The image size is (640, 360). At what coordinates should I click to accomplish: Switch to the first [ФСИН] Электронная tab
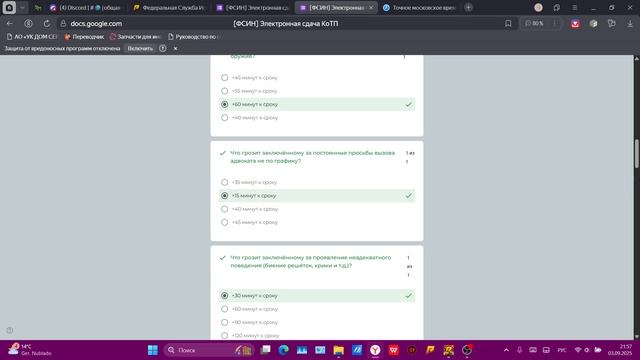pos(252,8)
